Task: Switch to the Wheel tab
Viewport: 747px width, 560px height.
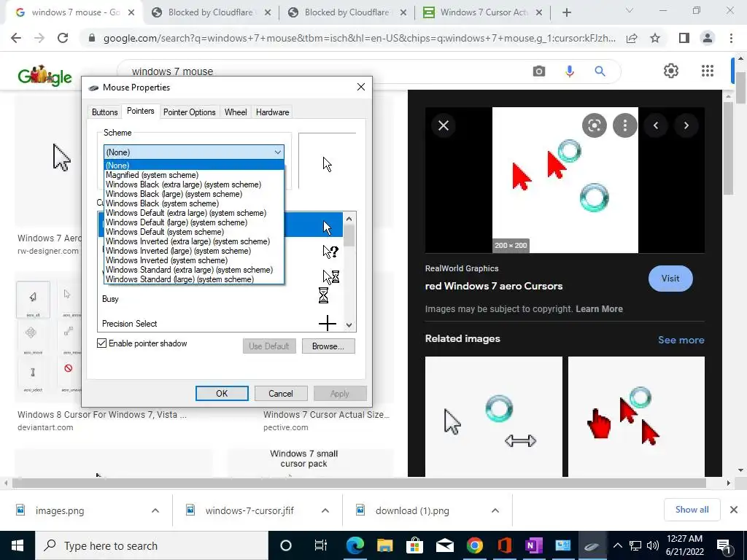Action: [236, 112]
